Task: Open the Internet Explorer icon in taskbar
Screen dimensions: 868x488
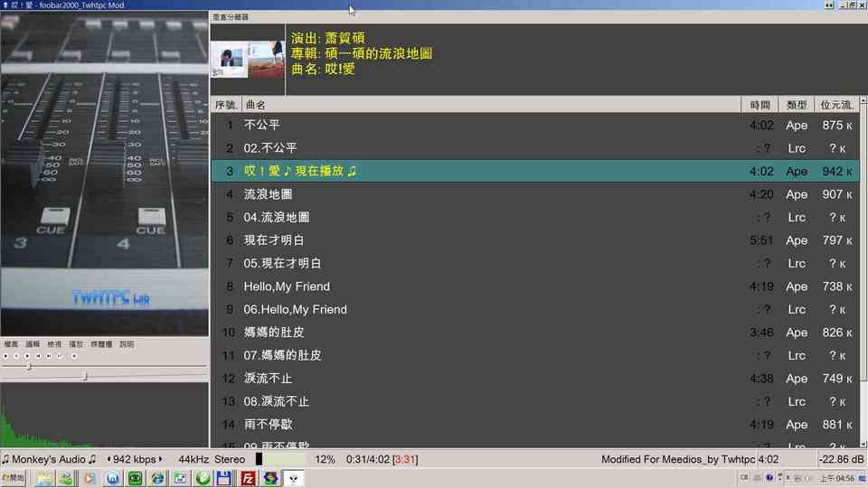Action: (x=157, y=478)
